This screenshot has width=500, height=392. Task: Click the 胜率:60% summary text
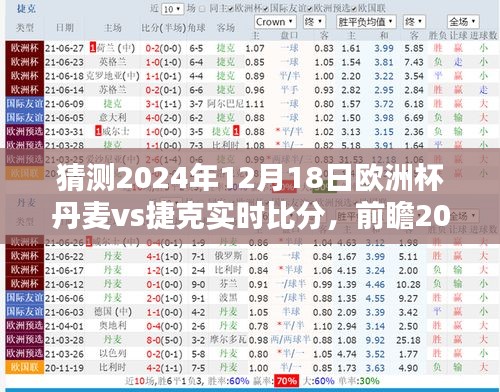(x=229, y=381)
